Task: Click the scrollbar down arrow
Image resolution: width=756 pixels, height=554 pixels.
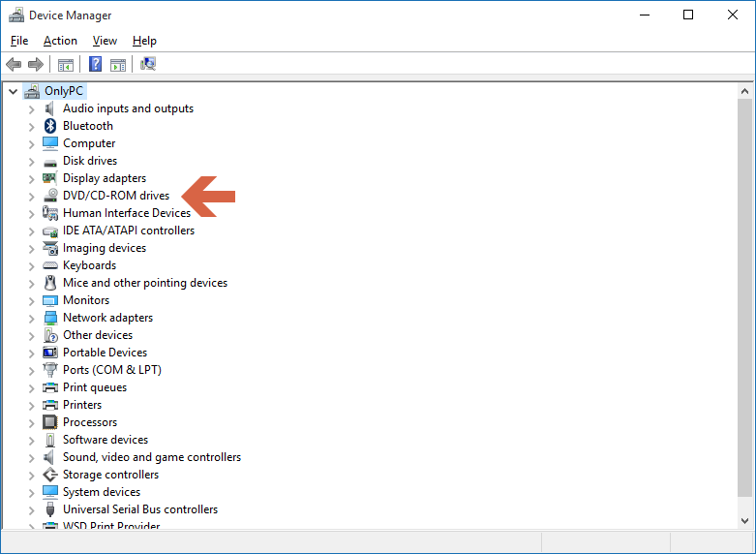Action: click(744, 520)
